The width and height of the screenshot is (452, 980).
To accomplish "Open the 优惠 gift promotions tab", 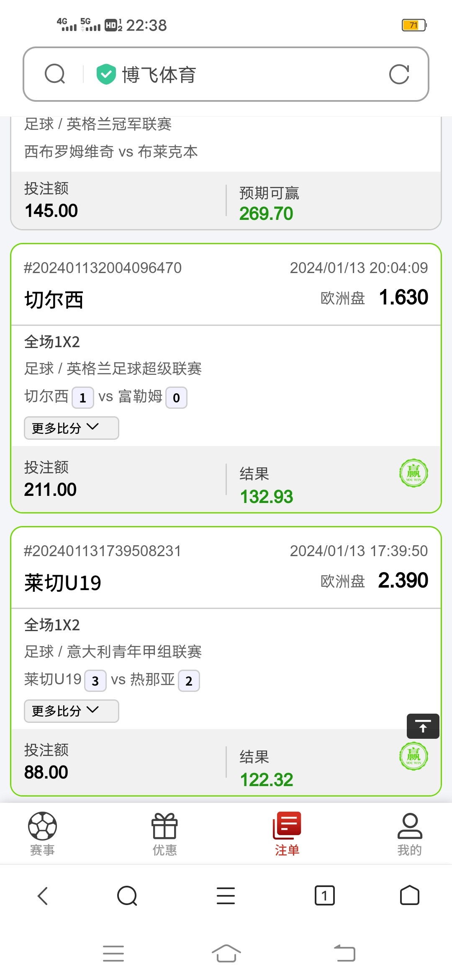I will coord(164,833).
